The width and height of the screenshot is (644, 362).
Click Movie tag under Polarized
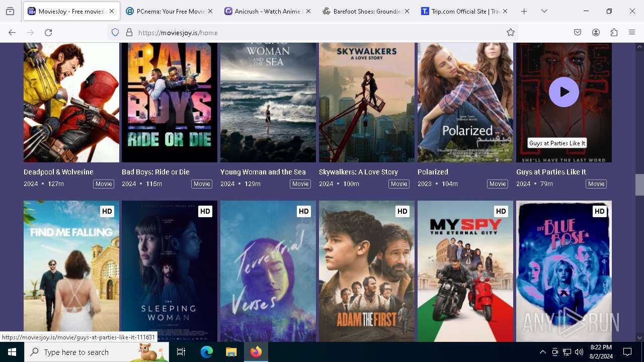(498, 184)
